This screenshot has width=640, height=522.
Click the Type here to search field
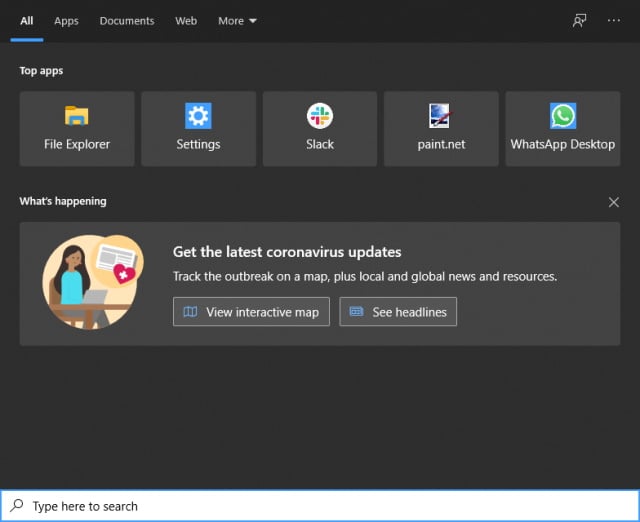tap(320, 506)
